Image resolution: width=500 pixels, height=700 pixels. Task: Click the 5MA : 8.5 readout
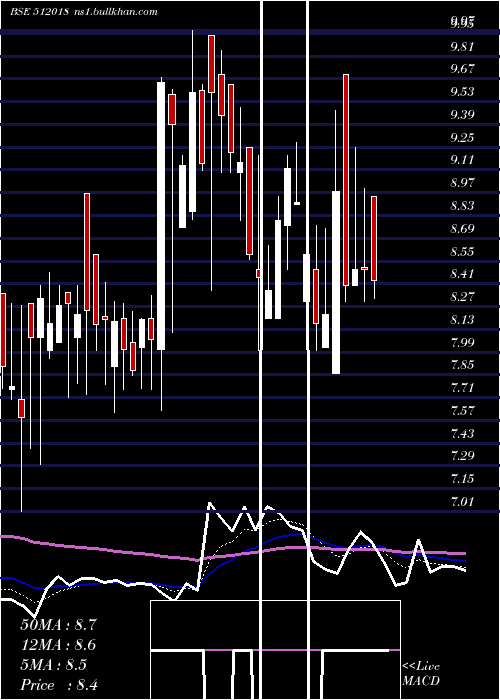click(x=54, y=665)
